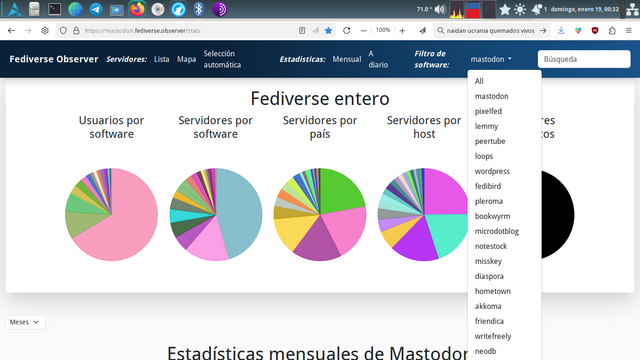
Task: Open the Mapa servers link
Action: 187,59
